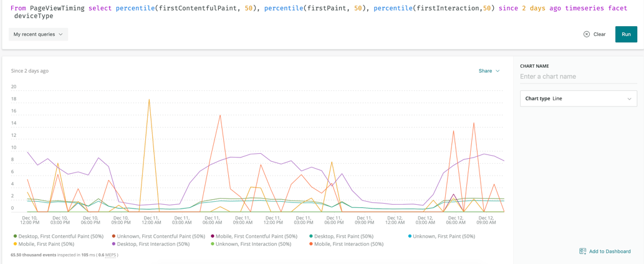This screenshot has width=644, height=264.
Task: Click the green Desktop First Contentful Paint swatch
Action: pyautogui.click(x=16, y=237)
